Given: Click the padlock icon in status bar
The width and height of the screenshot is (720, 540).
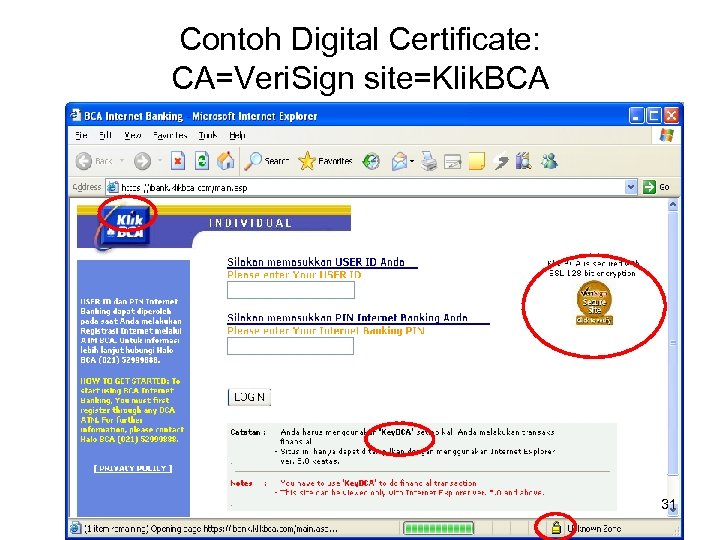Looking at the screenshot, I should coord(556,528).
